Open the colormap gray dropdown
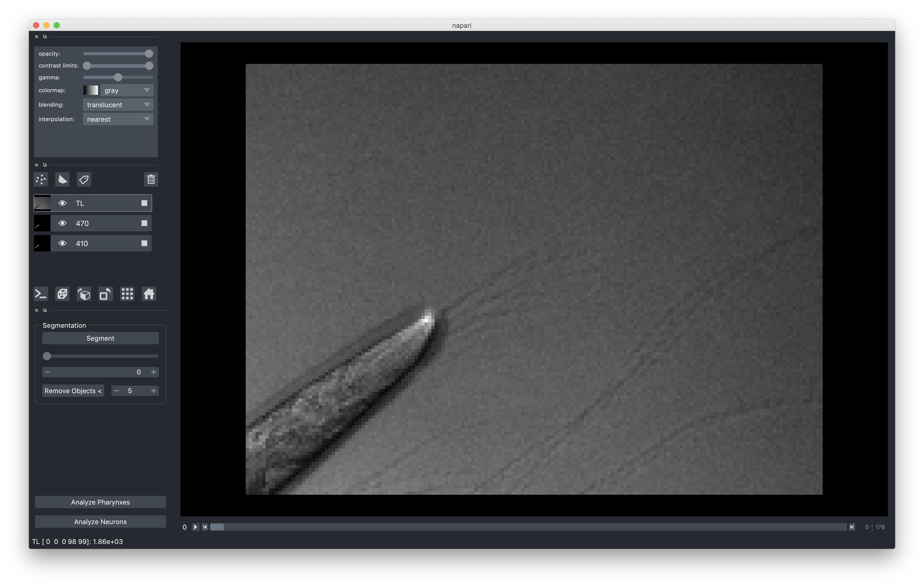This screenshot has height=587, width=924. point(127,90)
